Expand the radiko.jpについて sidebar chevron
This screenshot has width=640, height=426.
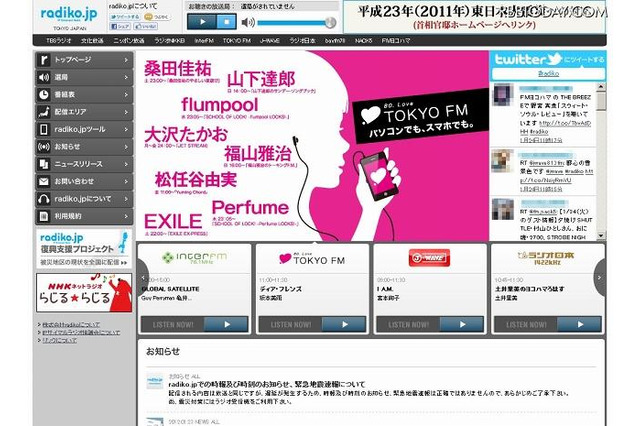(x=126, y=199)
